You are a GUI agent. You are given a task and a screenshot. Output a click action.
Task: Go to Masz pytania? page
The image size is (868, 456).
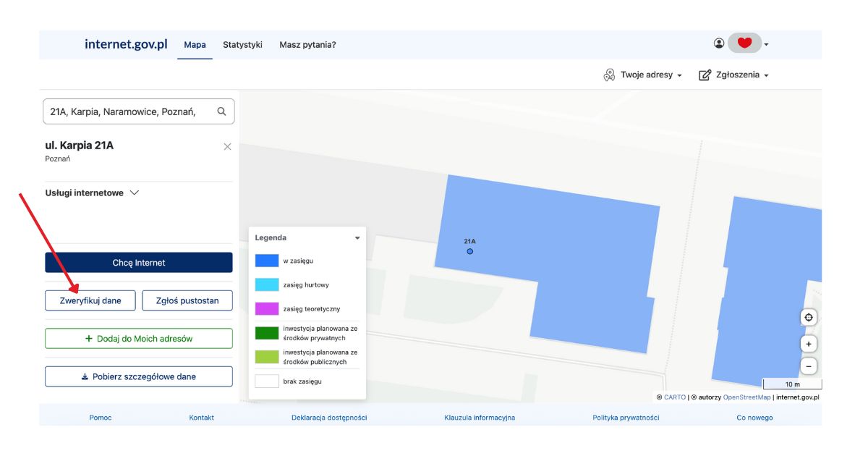click(307, 45)
